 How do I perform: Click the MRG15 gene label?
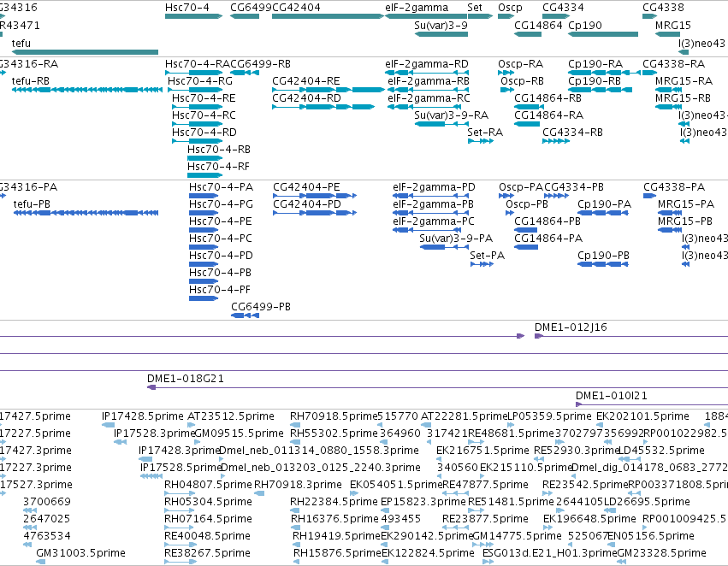(x=672, y=25)
